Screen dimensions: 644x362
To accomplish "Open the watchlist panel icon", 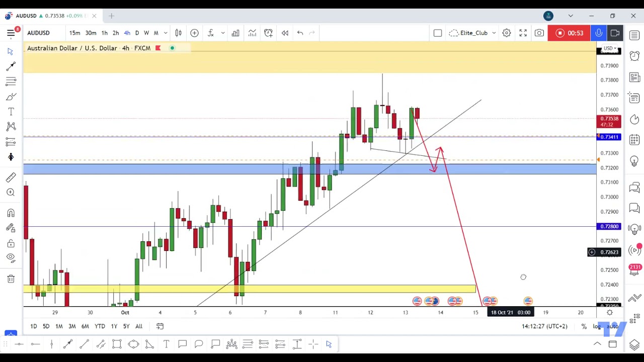I will click(x=634, y=36).
